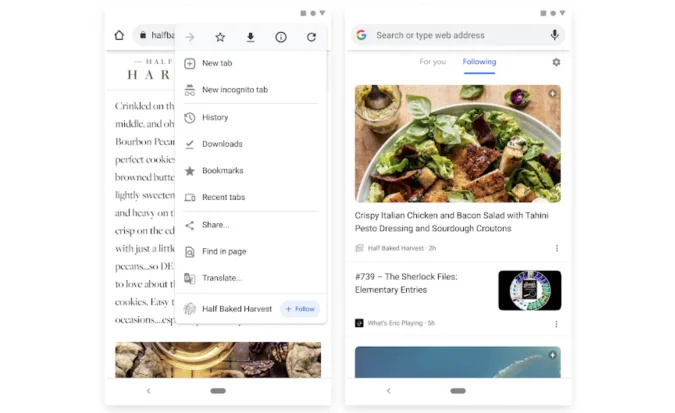Image resolution: width=675 pixels, height=413 pixels.
Task: Open options for Half Baked Harvest article
Action: 557,248
